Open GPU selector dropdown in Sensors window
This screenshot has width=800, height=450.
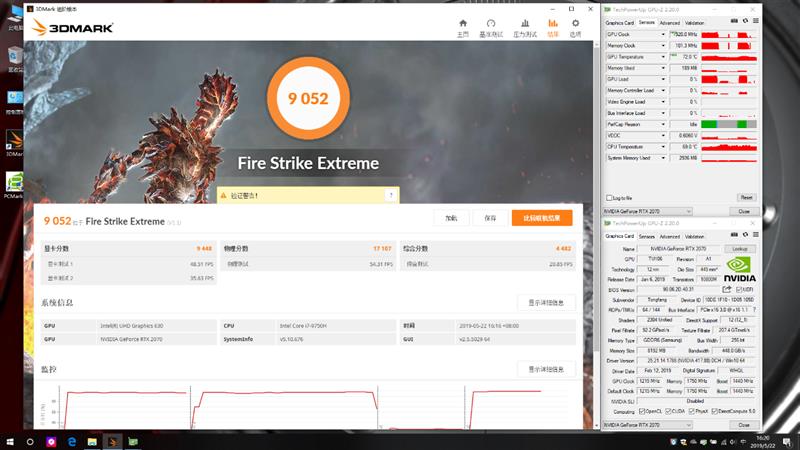(647, 211)
